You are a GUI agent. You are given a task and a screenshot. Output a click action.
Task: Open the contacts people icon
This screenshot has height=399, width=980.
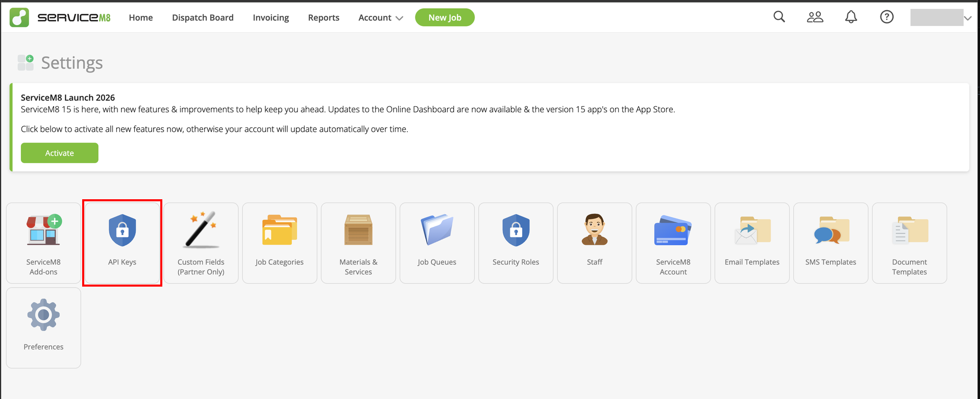click(x=815, y=17)
